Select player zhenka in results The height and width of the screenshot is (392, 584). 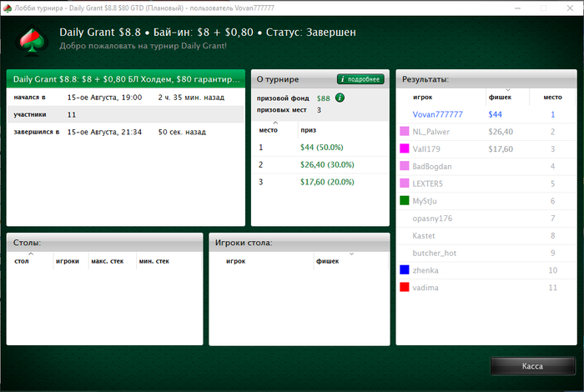point(425,270)
